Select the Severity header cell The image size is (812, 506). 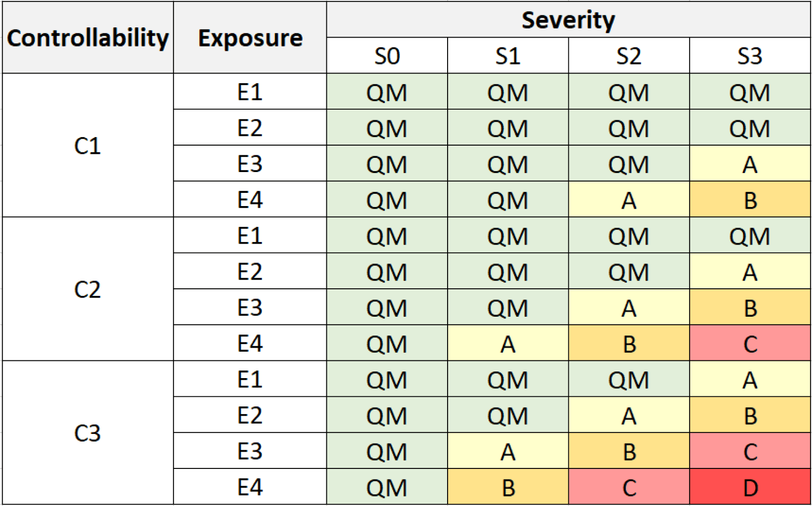pyautogui.click(x=568, y=20)
